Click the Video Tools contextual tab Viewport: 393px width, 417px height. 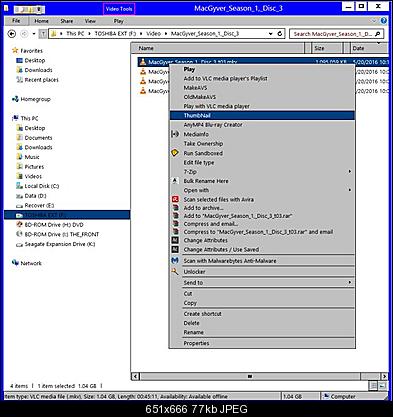[119, 9]
